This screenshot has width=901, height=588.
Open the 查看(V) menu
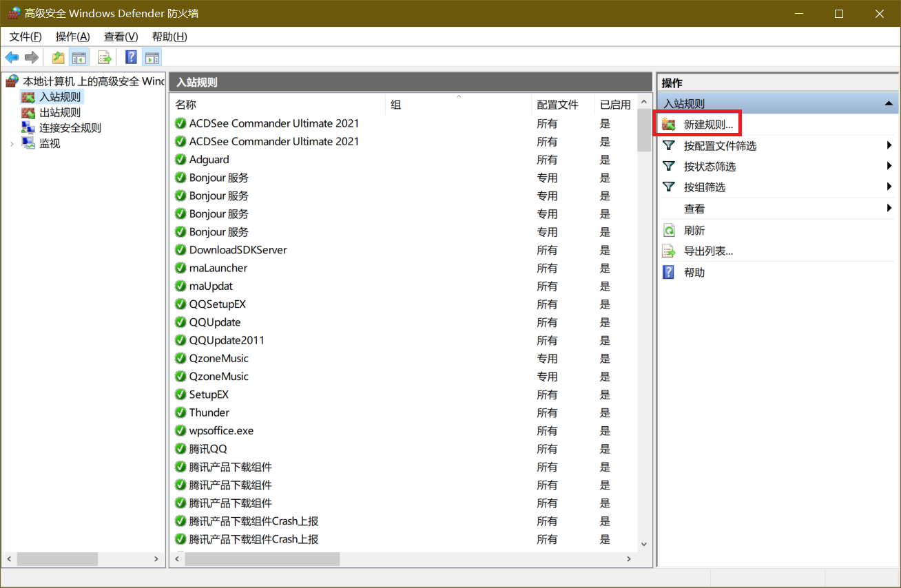[121, 36]
